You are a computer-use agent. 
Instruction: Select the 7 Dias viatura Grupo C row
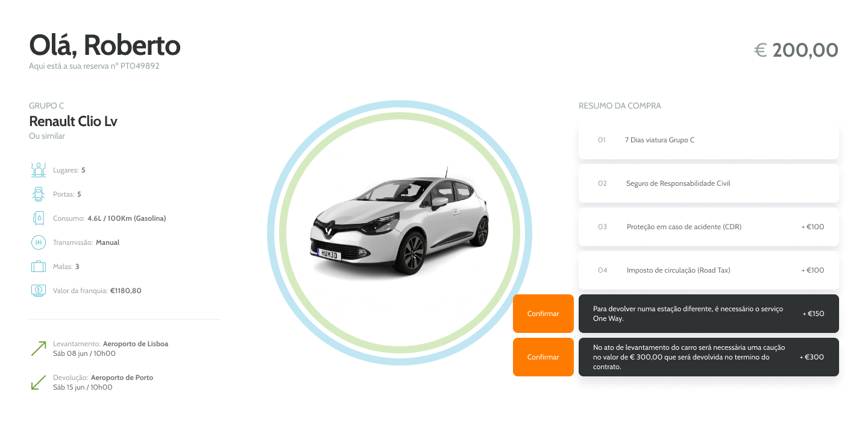coord(709,140)
